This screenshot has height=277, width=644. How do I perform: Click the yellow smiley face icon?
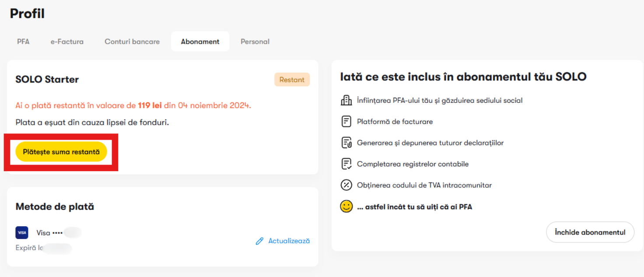pyautogui.click(x=346, y=207)
